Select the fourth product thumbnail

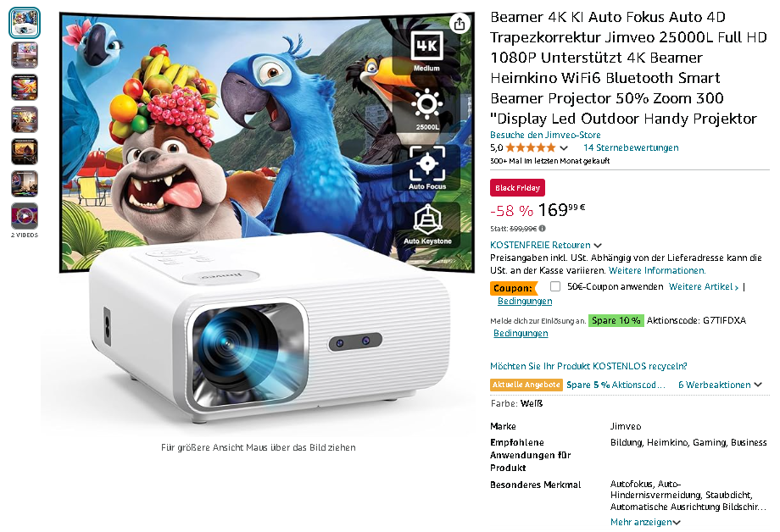coord(25,119)
